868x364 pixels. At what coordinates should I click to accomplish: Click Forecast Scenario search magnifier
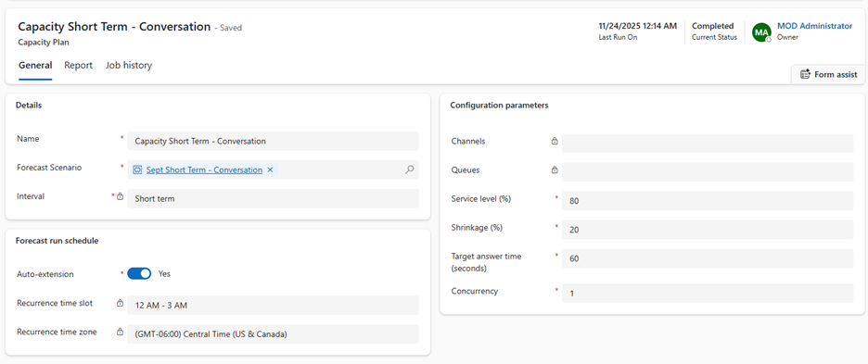click(x=409, y=169)
